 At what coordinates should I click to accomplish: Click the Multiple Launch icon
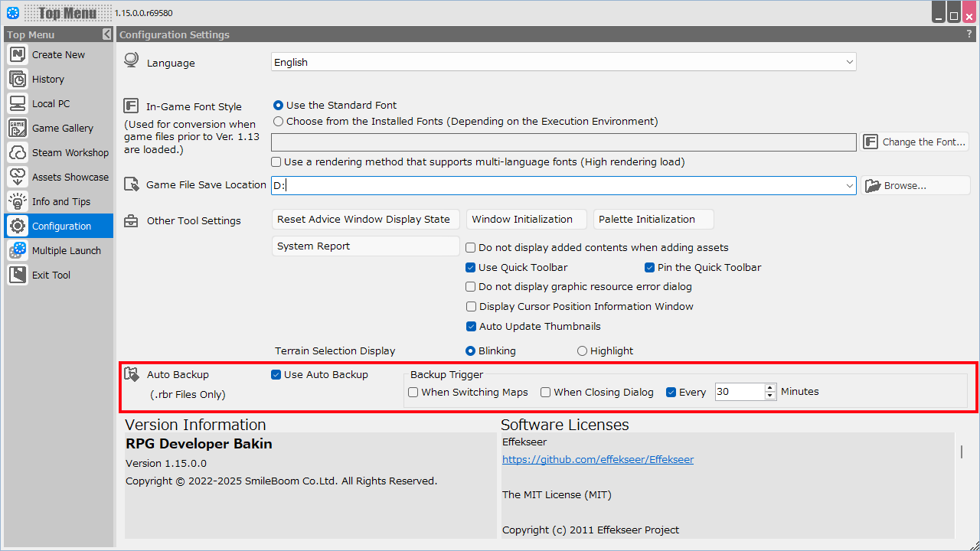click(18, 251)
